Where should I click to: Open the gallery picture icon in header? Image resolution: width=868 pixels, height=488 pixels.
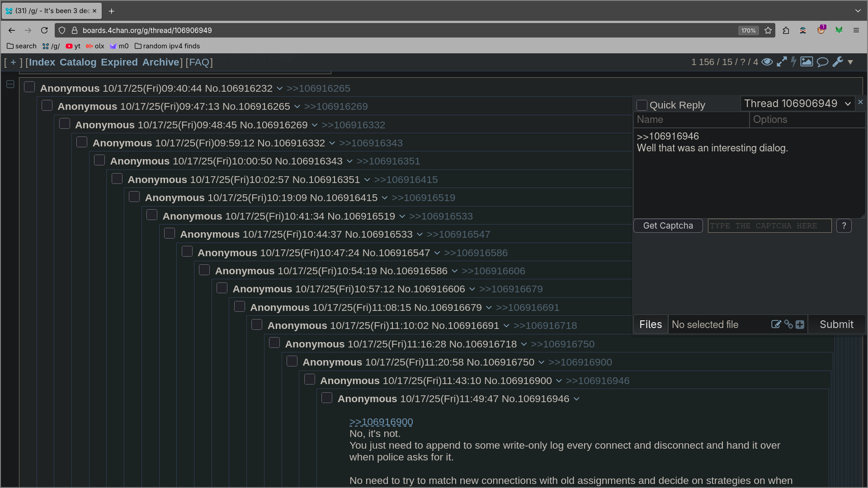(x=807, y=62)
